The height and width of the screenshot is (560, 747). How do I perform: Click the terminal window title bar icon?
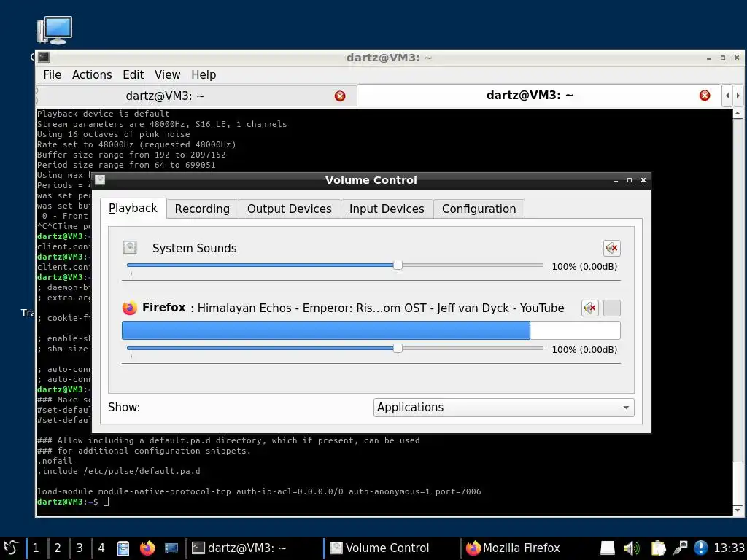44,58
